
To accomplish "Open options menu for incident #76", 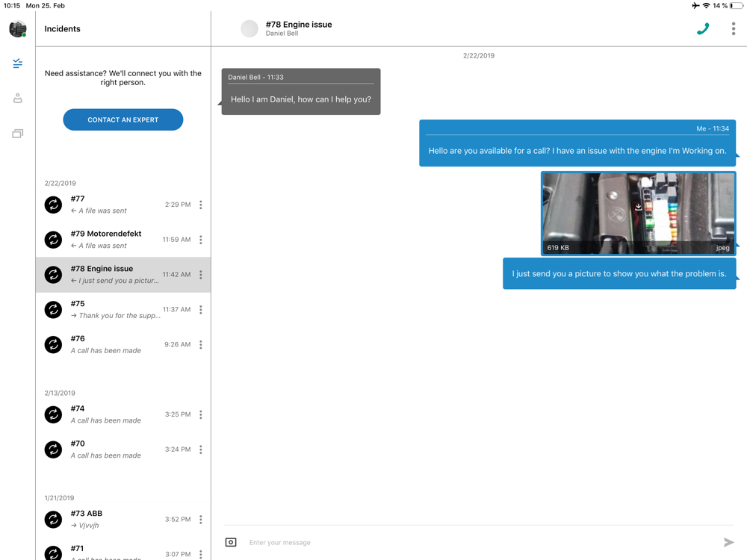I will point(200,345).
